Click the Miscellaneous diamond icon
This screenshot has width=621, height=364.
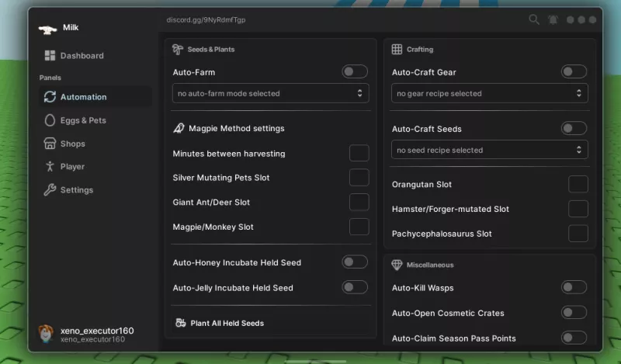pyautogui.click(x=397, y=265)
